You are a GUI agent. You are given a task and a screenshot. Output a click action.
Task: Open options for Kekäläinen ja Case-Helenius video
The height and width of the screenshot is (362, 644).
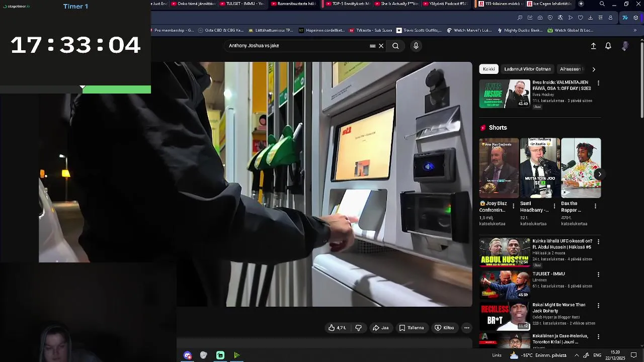click(x=598, y=336)
